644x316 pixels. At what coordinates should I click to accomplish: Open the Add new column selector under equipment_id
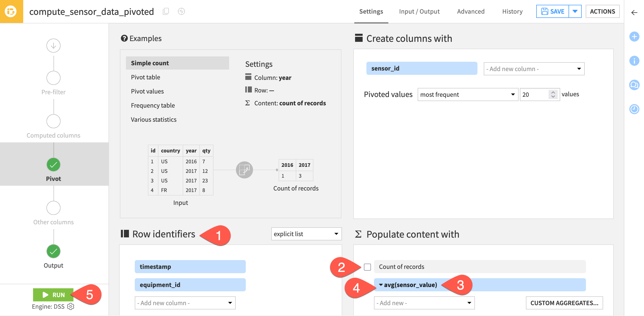[x=185, y=303]
